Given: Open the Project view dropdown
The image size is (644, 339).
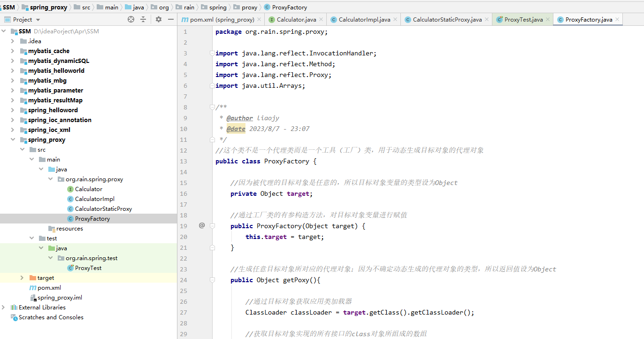Looking at the screenshot, I should [22, 19].
